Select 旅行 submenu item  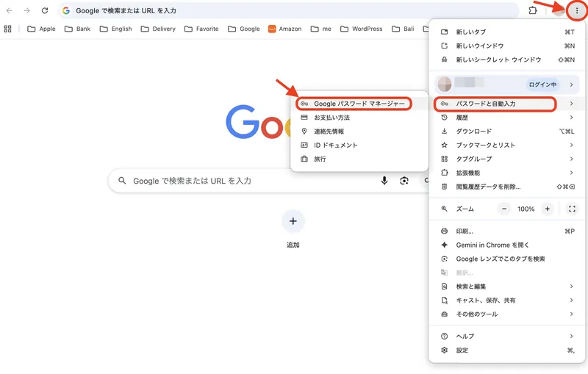(359, 159)
